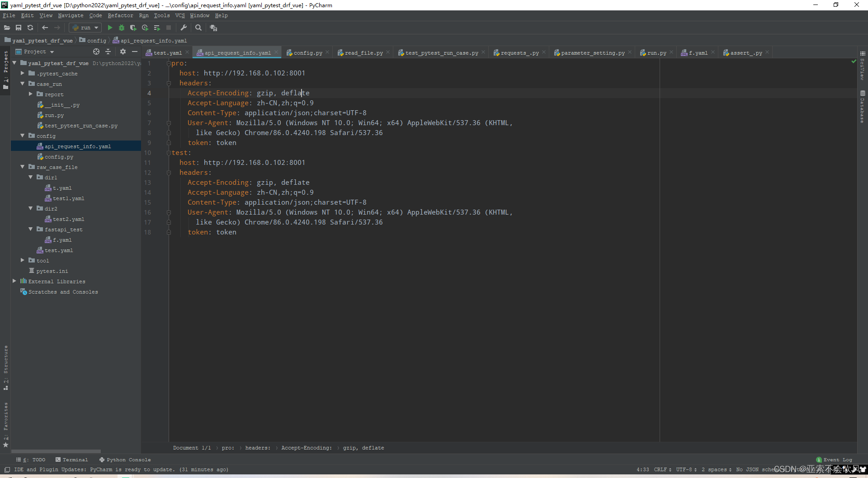868x478 pixels.
Task: Open the VCS menu
Action: point(180,15)
